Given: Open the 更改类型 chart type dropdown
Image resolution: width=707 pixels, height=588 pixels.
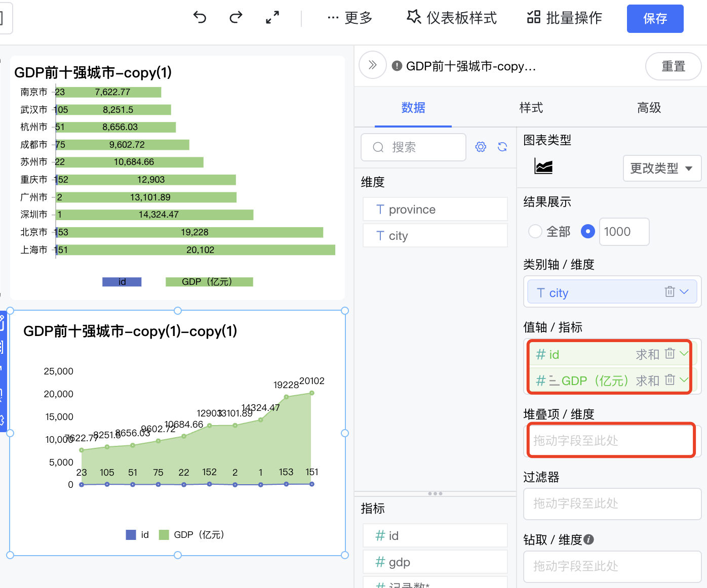Looking at the screenshot, I should click(662, 168).
